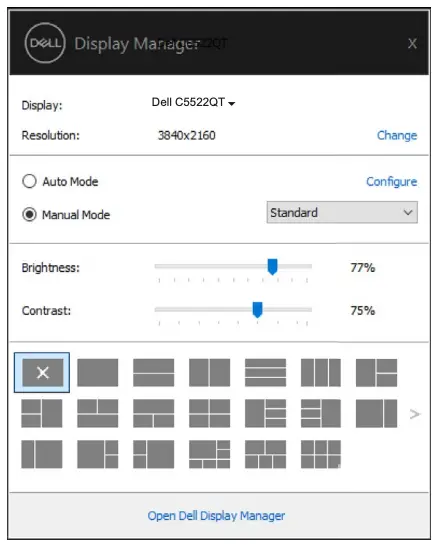Screen dimensions: 438x545
Task: Click the 3840x2160 resolution value
Action: [187, 135]
